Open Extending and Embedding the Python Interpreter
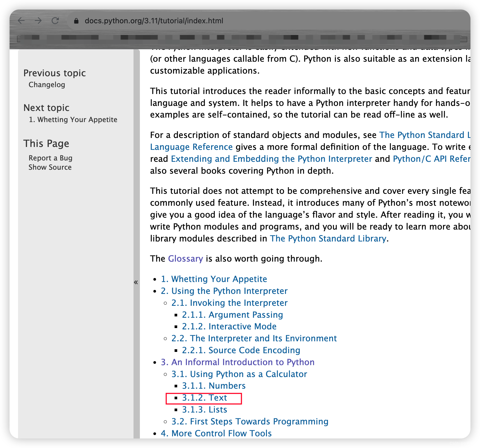Screen dimensions: 480x448 pos(272,159)
